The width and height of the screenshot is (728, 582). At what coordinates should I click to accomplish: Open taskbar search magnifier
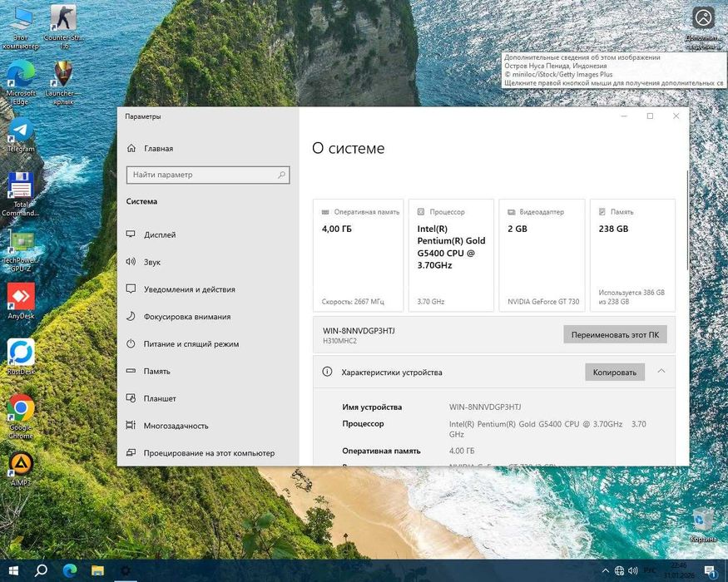point(41,570)
